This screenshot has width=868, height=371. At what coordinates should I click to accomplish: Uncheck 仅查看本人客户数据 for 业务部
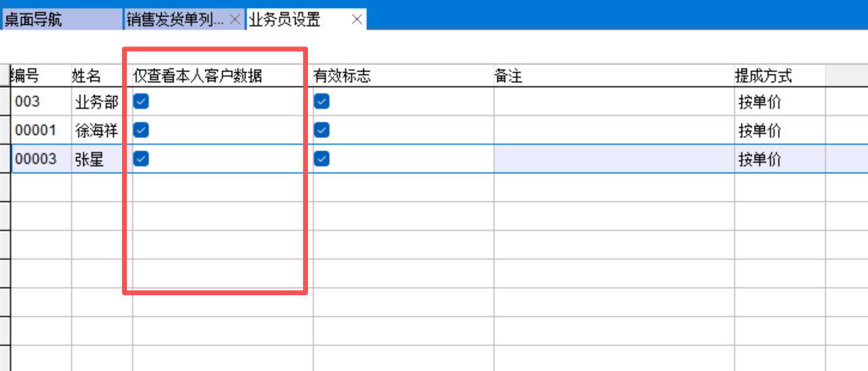141,101
